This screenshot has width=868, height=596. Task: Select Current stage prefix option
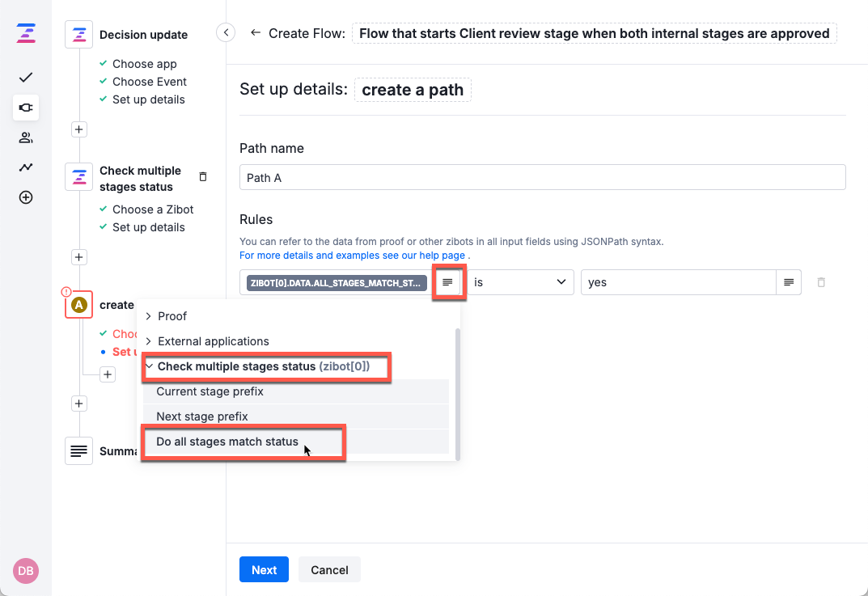[x=210, y=391]
